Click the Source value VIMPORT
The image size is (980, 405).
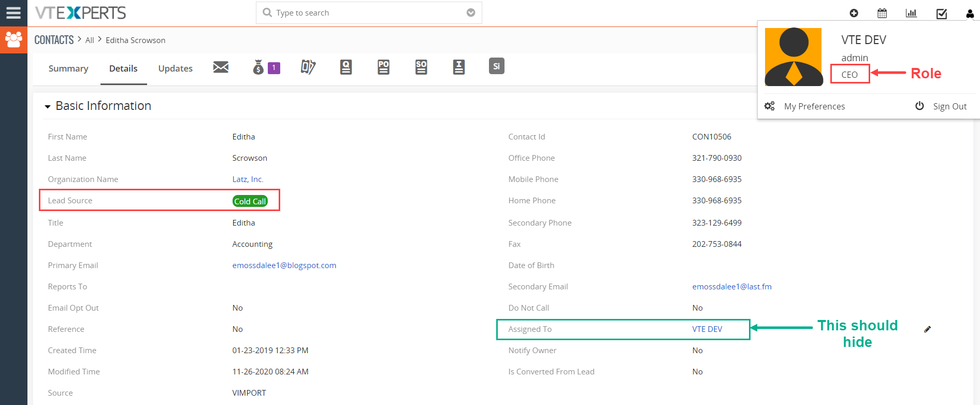point(249,393)
